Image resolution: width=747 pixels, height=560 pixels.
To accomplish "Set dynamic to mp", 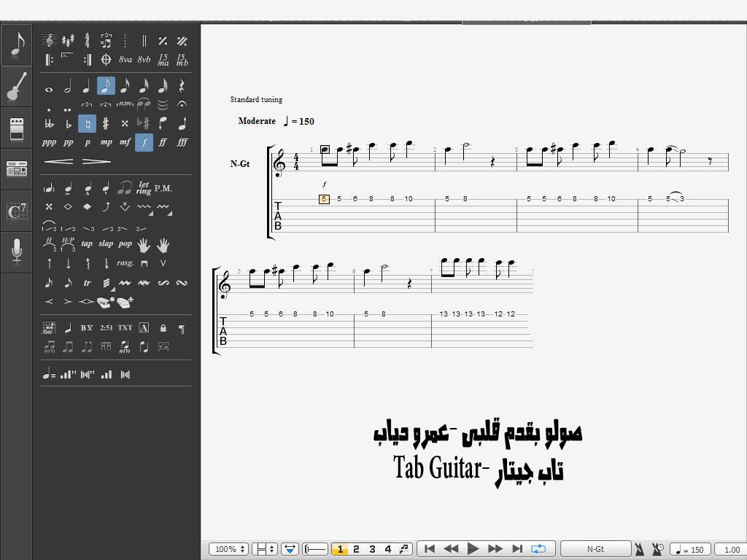I will [x=106, y=142].
